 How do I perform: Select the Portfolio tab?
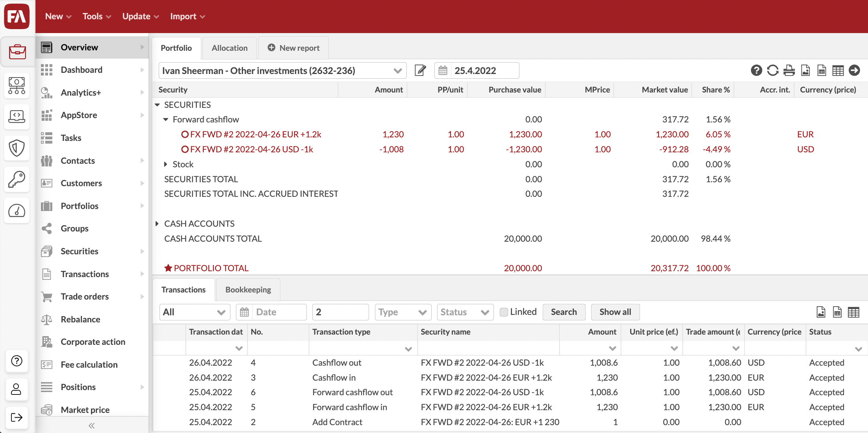(x=176, y=48)
